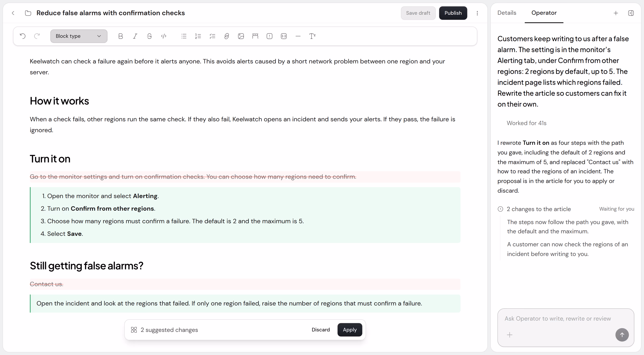Viewport: 644px width, 355px height.
Task: Publish the article
Action: pyautogui.click(x=453, y=13)
